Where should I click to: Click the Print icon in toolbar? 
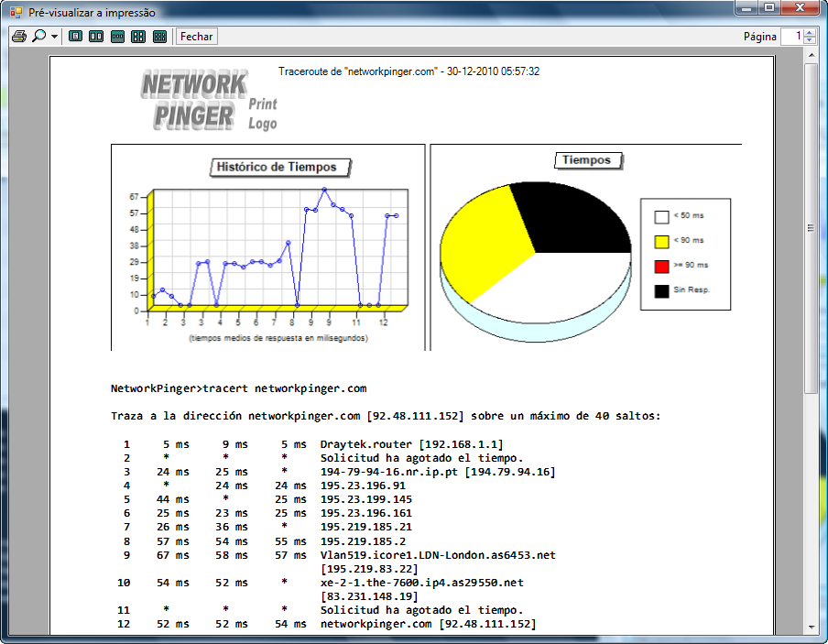pyautogui.click(x=19, y=37)
